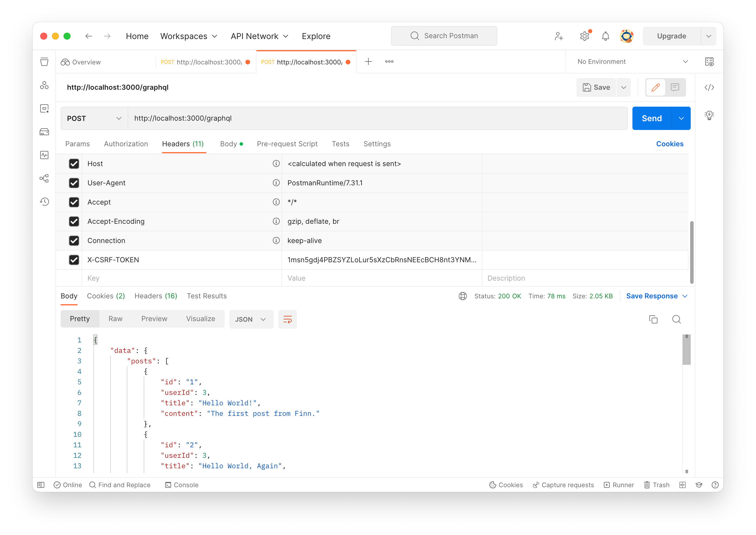Open the Pre-request Script tab
This screenshot has width=756, height=535.
(x=287, y=144)
